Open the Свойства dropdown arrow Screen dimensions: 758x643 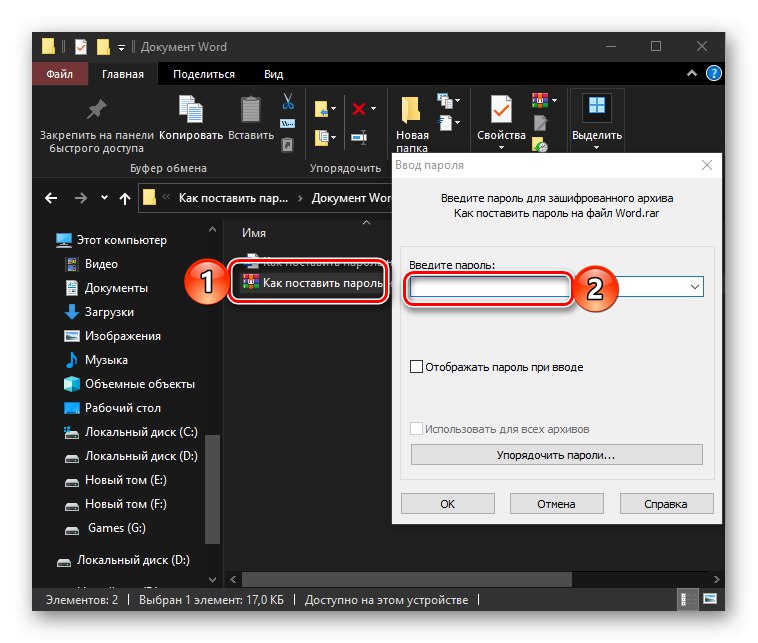tap(501, 147)
